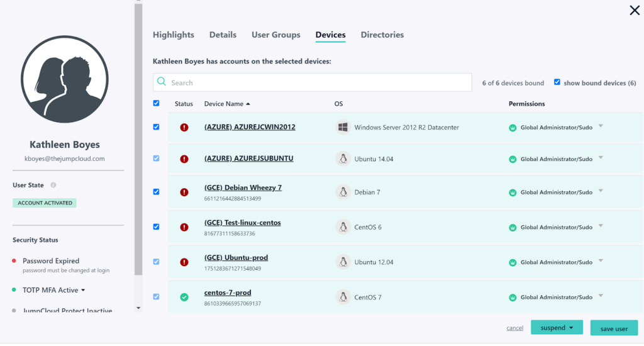This screenshot has width=644, height=346.
Task: Open the Directories tab
Action: click(382, 35)
